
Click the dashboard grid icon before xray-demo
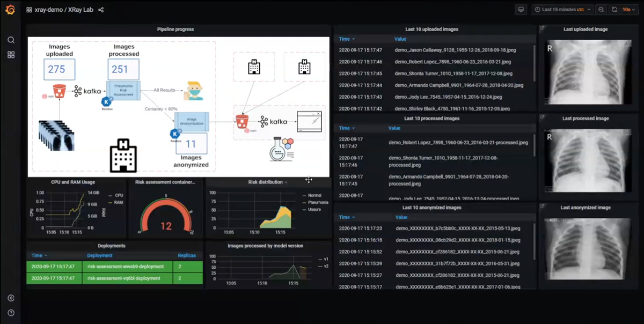point(29,10)
